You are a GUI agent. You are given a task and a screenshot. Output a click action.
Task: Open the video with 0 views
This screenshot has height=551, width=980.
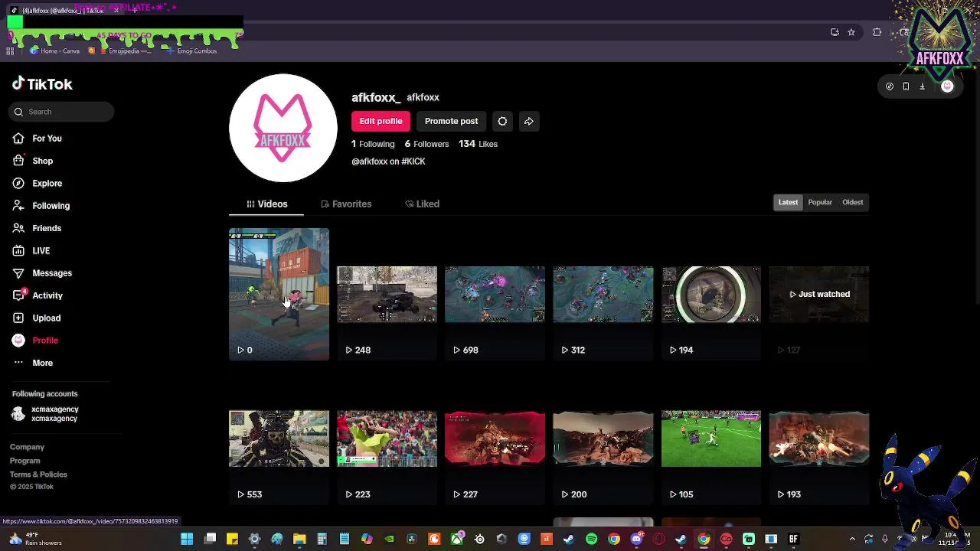[279, 294]
